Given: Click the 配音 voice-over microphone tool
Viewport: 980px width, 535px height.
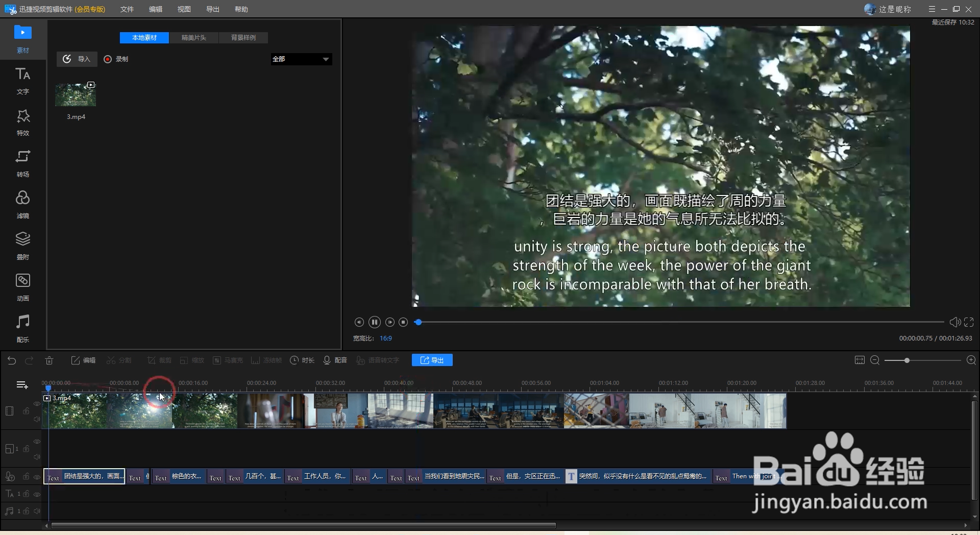Looking at the screenshot, I should 335,360.
